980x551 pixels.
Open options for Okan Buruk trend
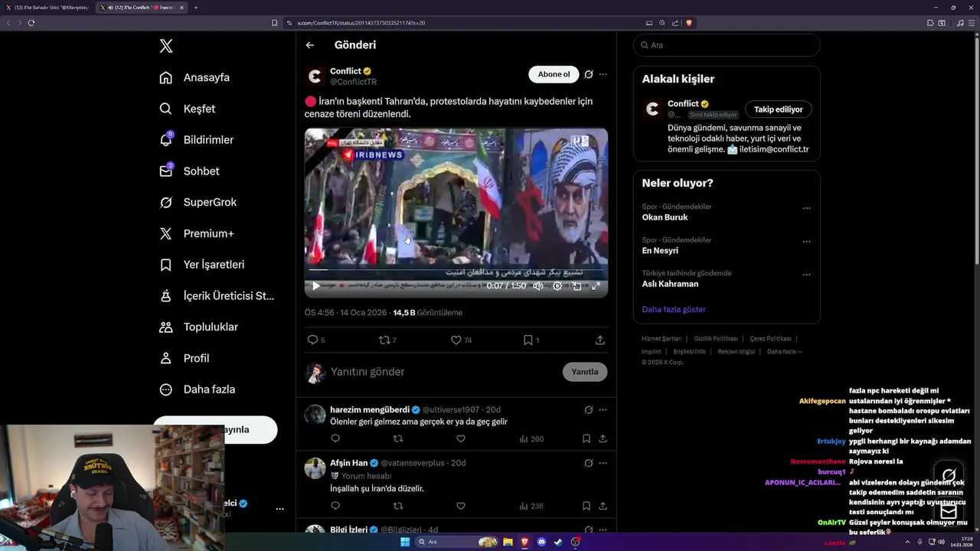coord(806,208)
